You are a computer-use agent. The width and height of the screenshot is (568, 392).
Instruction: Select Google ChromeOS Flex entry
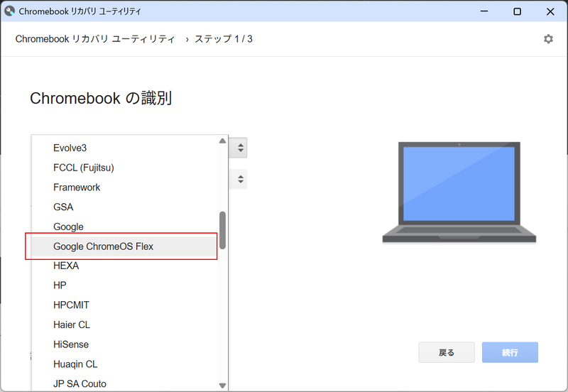124,246
